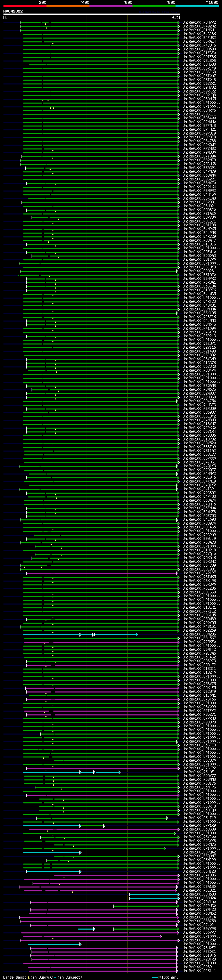Select the UniRef100_B7FMJ8 label
The width and height of the screenshot is (222, 980).
(199, 125)
